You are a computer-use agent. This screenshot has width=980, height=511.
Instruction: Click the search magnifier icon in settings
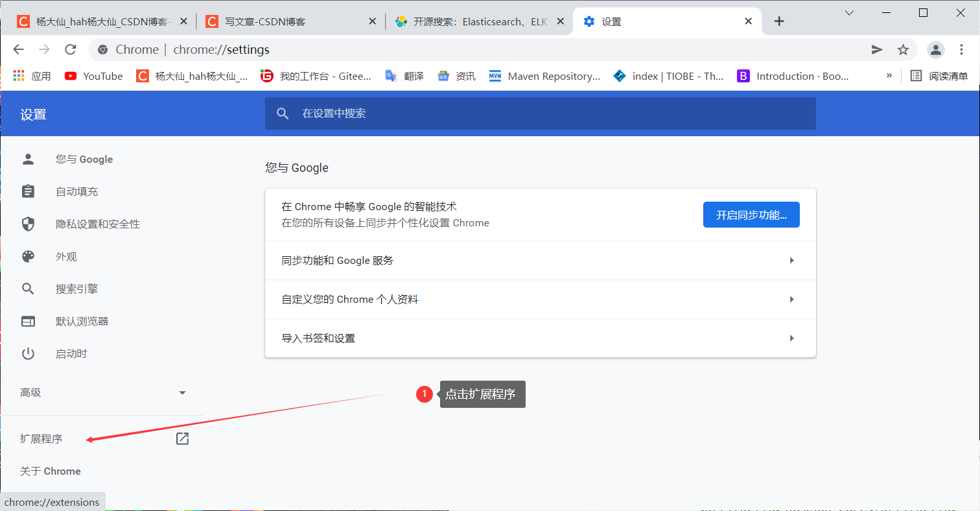click(283, 113)
